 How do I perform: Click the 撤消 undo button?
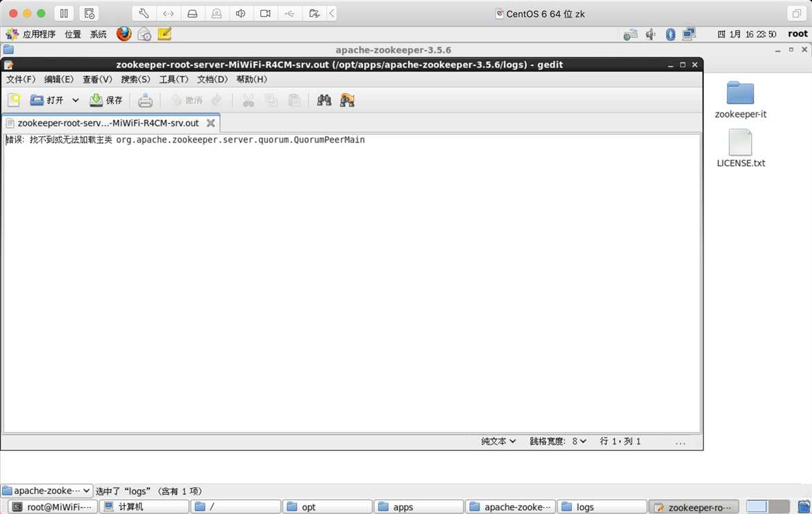coord(187,100)
